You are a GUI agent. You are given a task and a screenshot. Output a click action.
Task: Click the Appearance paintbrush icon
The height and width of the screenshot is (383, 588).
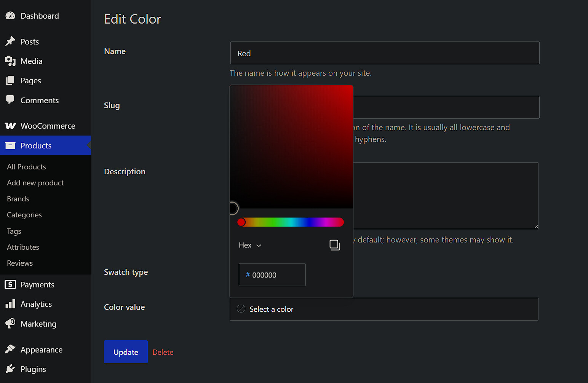coord(10,349)
